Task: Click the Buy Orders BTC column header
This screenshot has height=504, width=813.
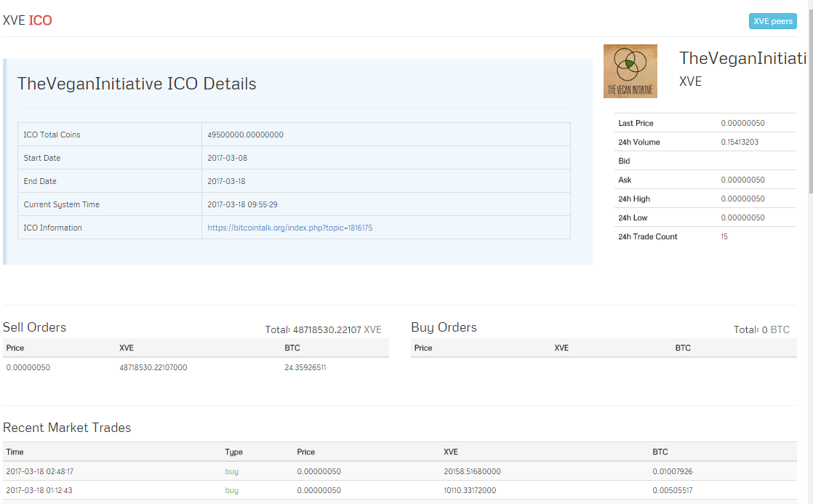Action: [x=683, y=348]
